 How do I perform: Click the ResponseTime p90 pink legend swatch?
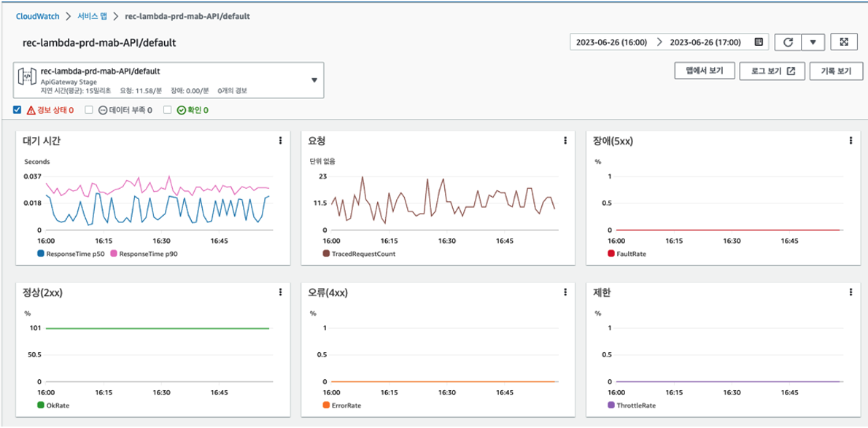pos(114,254)
